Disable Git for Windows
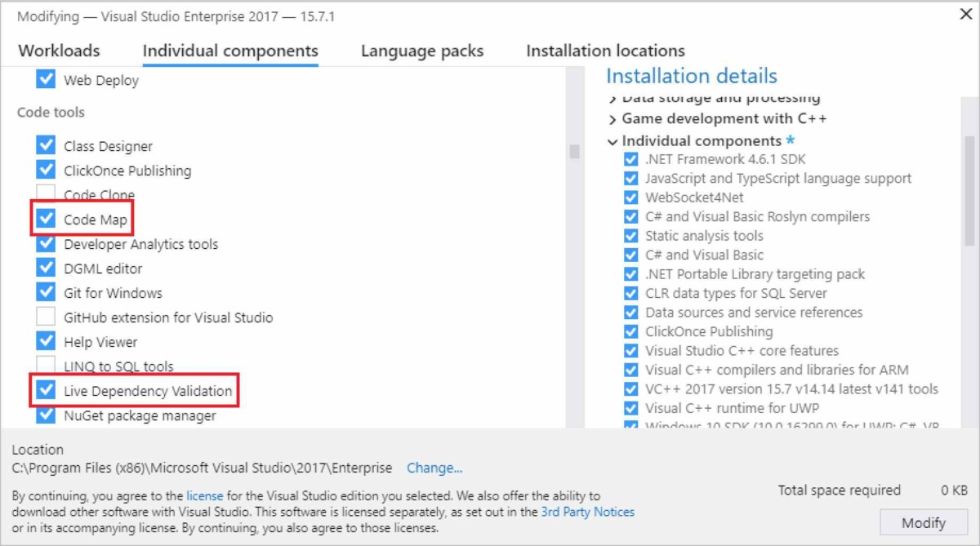980x546 pixels. coord(47,292)
